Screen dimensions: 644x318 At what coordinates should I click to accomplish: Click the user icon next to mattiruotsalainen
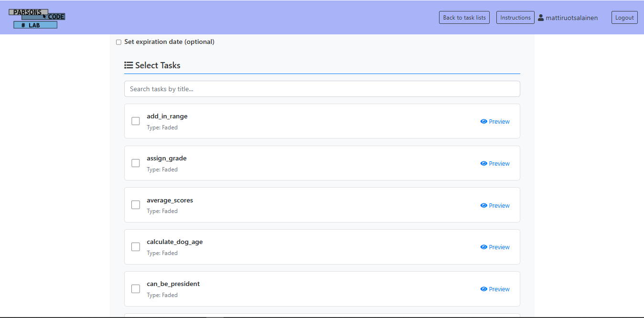pos(540,17)
